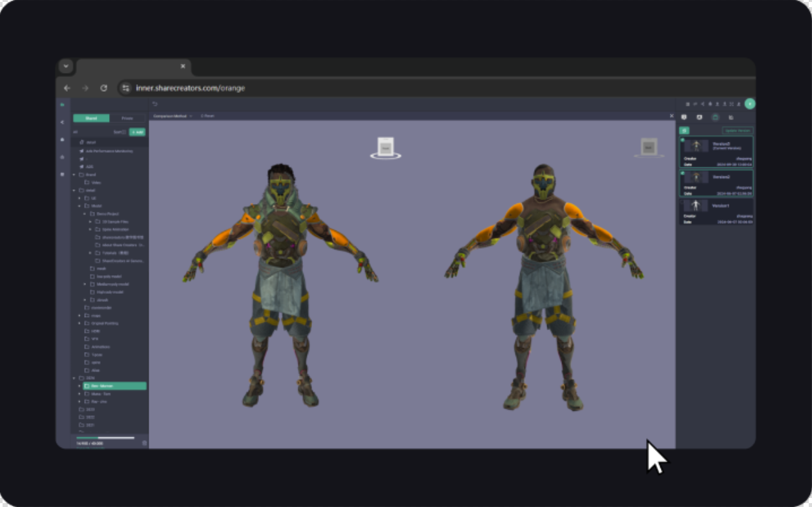Select the Shared tab

click(x=91, y=118)
